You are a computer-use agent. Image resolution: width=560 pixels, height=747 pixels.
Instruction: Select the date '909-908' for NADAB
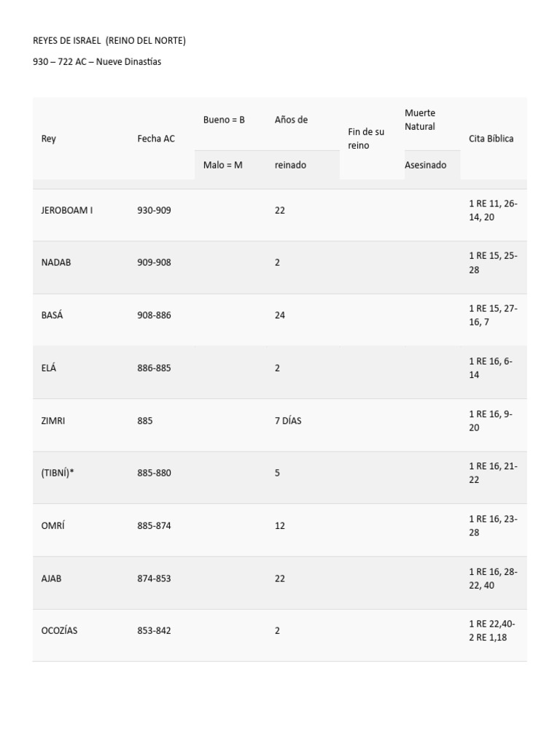pos(154,263)
